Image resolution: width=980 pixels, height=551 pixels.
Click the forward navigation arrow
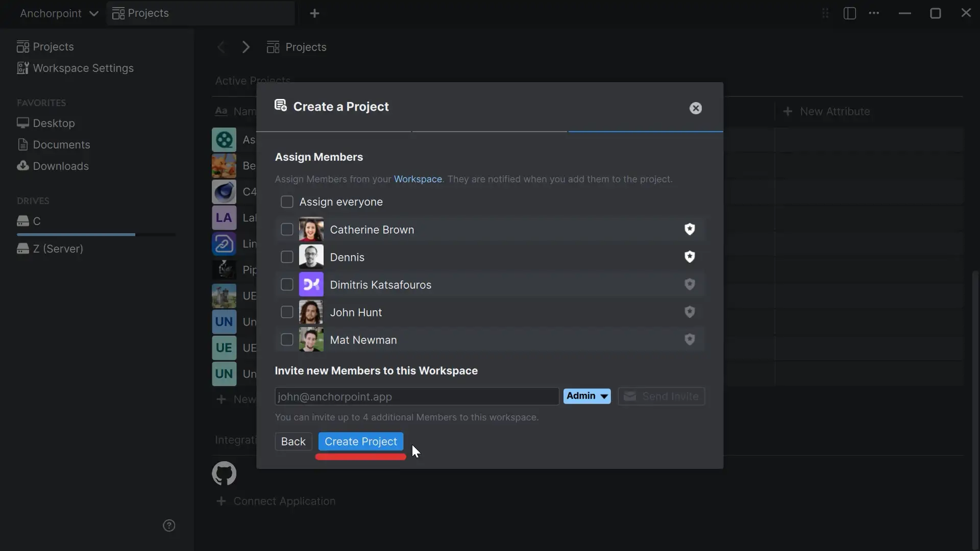pos(246,47)
